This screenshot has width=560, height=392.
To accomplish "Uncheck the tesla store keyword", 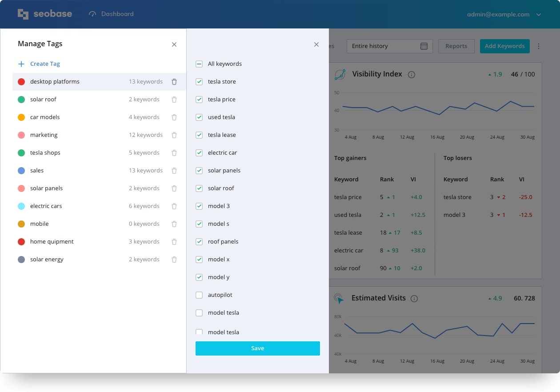I will coord(199,82).
